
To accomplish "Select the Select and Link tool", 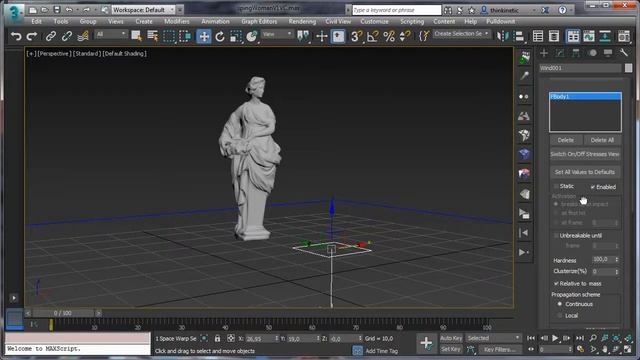I will pyautogui.click(x=51, y=36).
